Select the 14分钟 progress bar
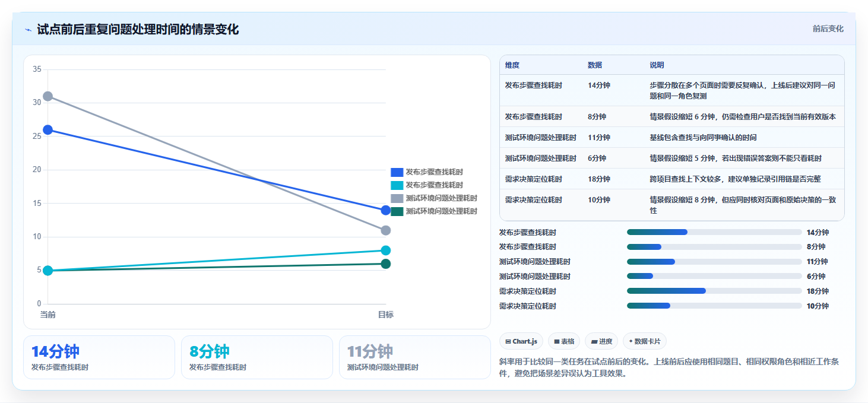The width and height of the screenshot is (868, 403). (714, 232)
